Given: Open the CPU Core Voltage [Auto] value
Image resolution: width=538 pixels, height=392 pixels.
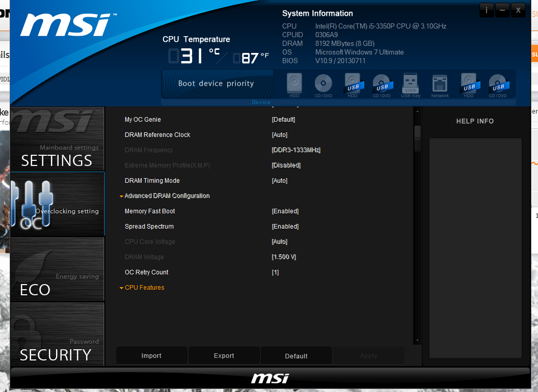Looking at the screenshot, I should (280, 241).
